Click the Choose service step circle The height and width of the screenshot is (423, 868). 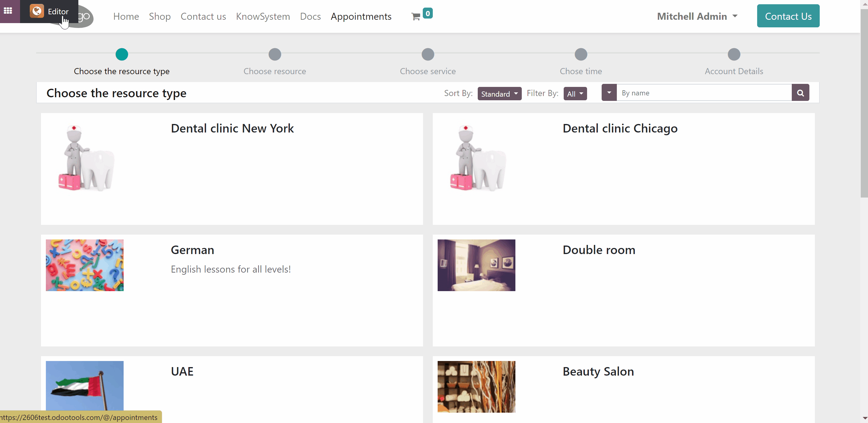tap(428, 54)
